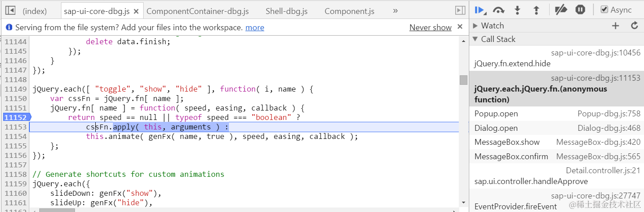Open source link Detail.controller.js:21
Screen dimensions: 644x212
[603, 171]
